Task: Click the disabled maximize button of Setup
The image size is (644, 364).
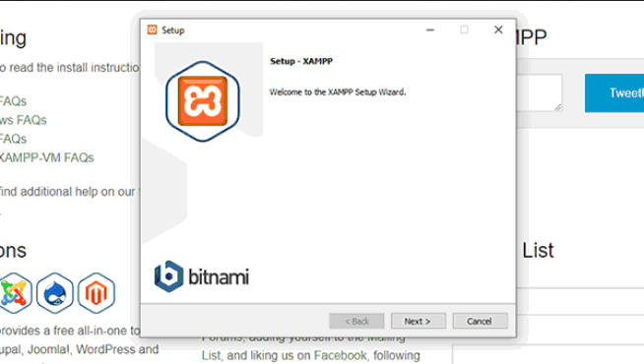Action: click(464, 30)
